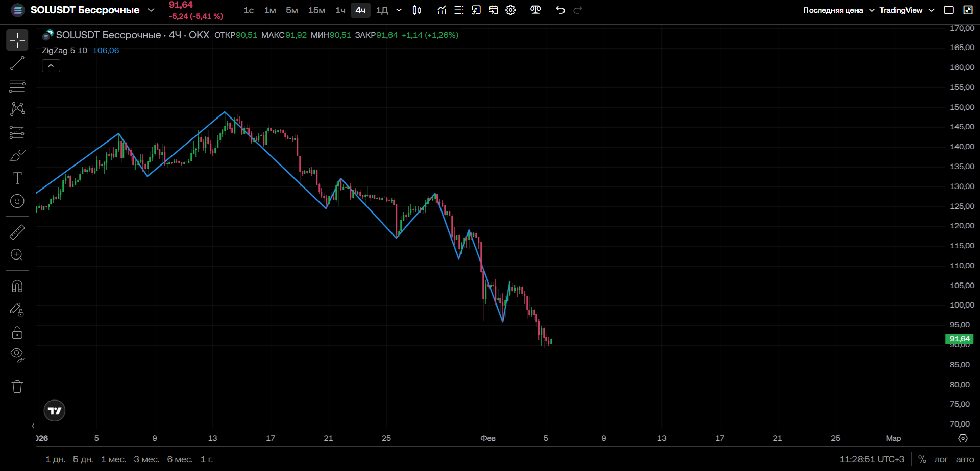The image size is (980, 471).
Task: Toggle stay in drawing mode
Action: (x=17, y=310)
